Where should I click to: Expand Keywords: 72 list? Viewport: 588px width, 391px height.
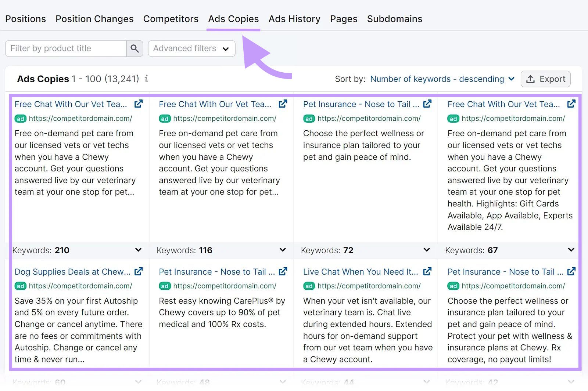coord(427,250)
